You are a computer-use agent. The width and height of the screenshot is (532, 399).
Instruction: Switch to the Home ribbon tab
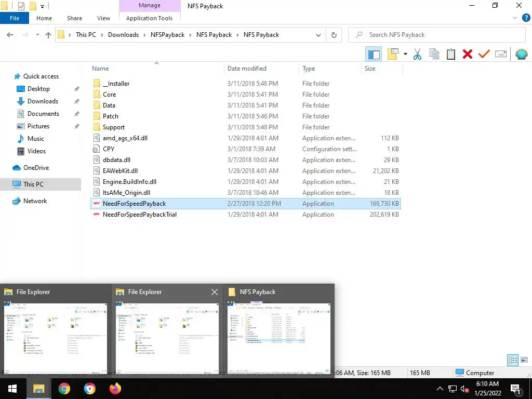tap(44, 18)
